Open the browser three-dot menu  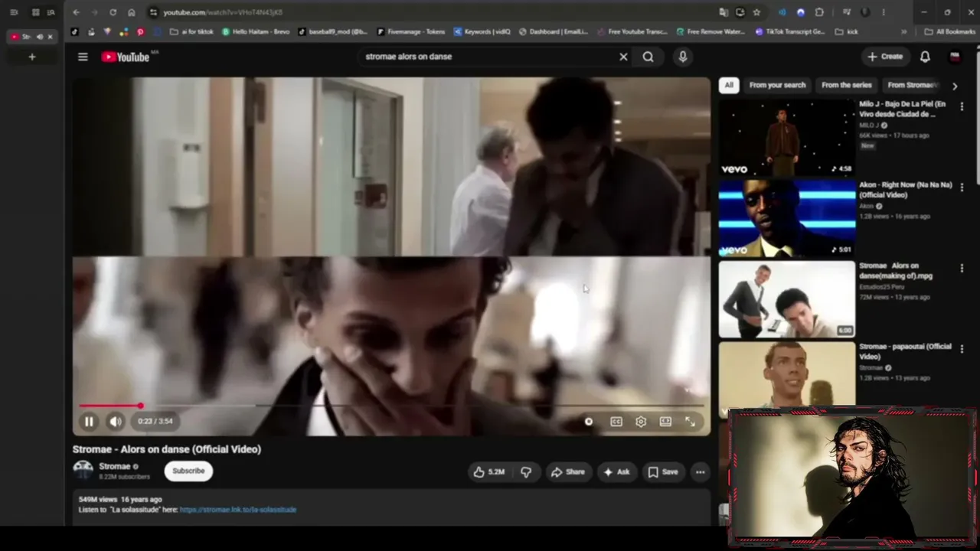[884, 12]
